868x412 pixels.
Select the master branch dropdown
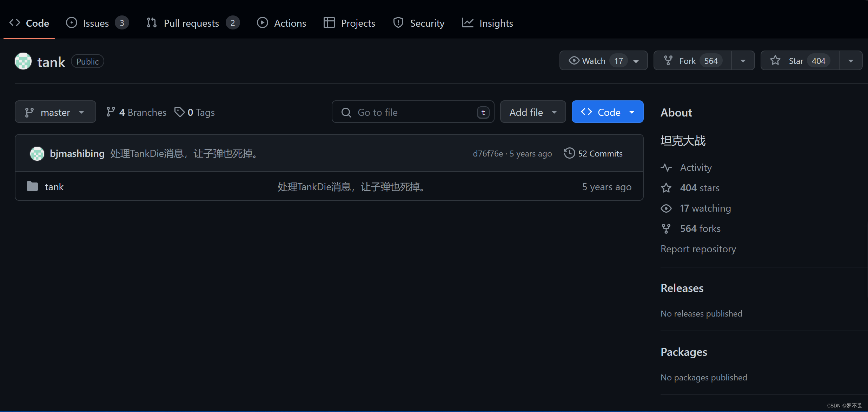point(56,112)
